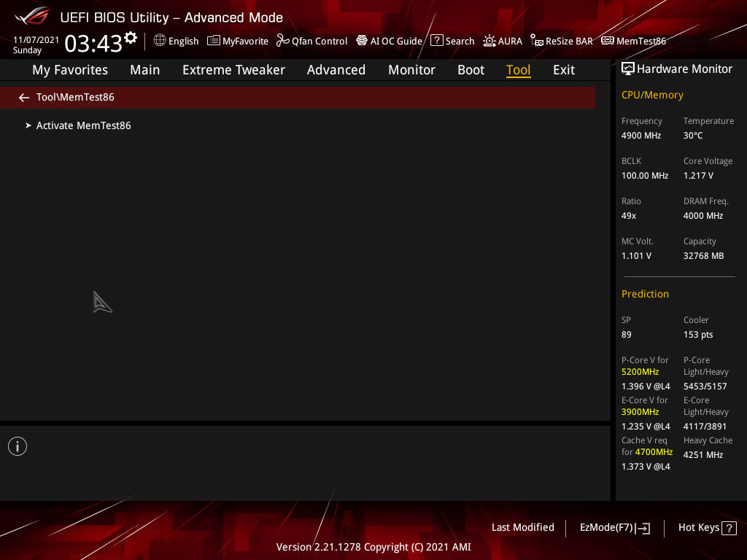
Task: Click the 11/07/2021 date
Action: coord(36,40)
